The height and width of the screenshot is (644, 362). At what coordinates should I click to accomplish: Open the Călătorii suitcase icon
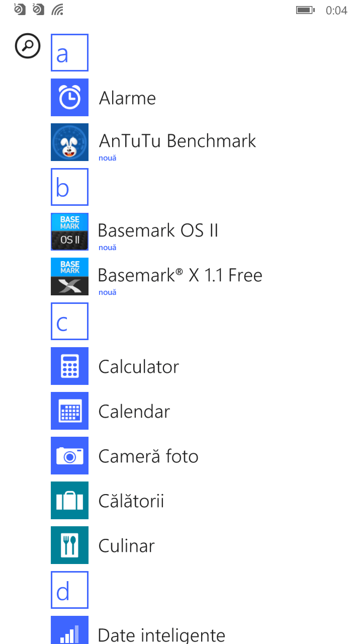[69, 501]
